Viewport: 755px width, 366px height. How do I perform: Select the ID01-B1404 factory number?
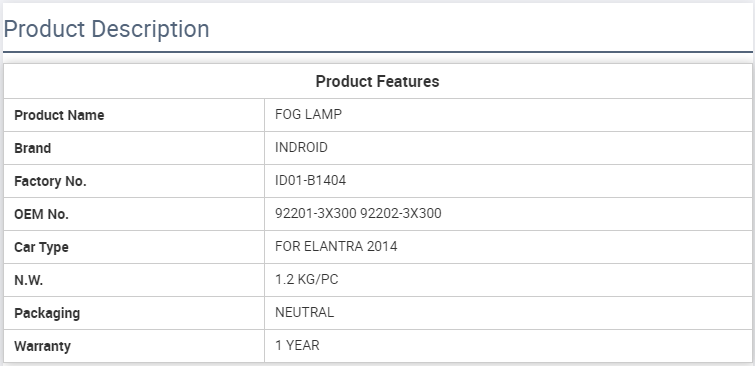coord(311,181)
